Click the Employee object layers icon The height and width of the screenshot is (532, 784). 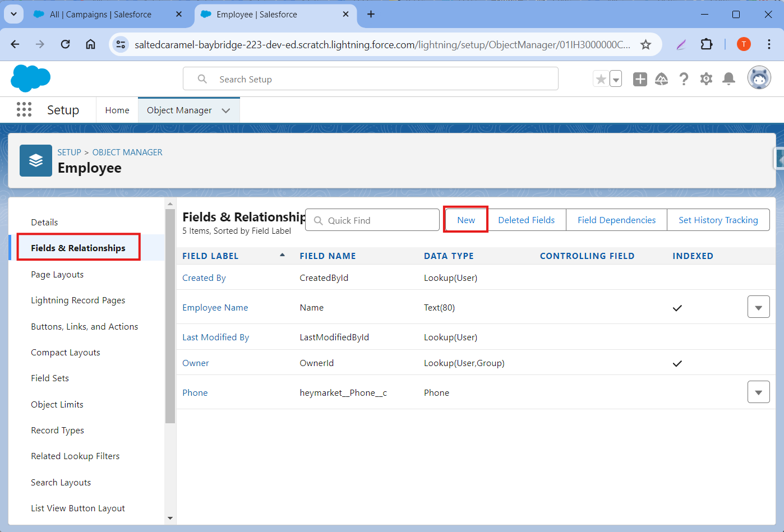36,160
